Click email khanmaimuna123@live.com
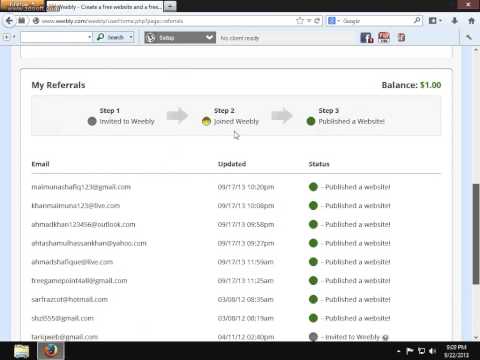Screen dimensions: 480x360 (x=76, y=206)
